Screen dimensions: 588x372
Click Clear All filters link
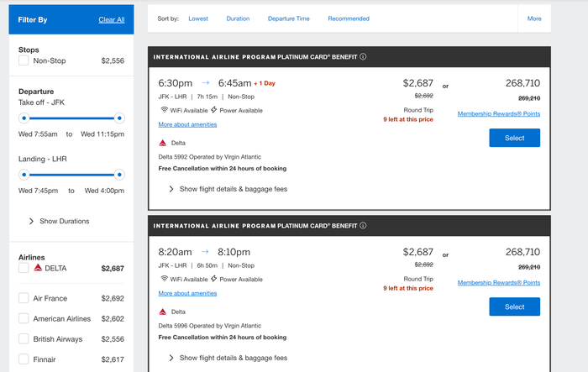click(x=112, y=20)
